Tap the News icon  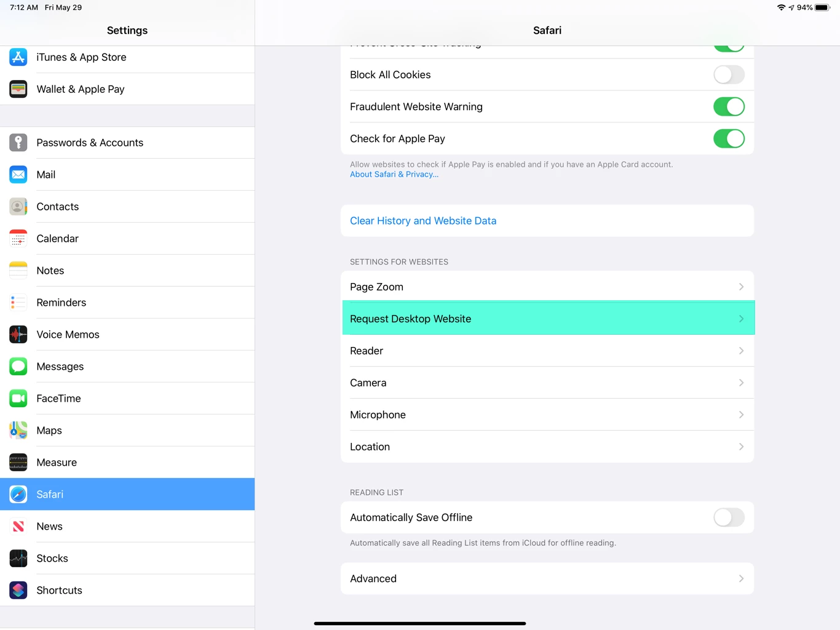pos(18,527)
